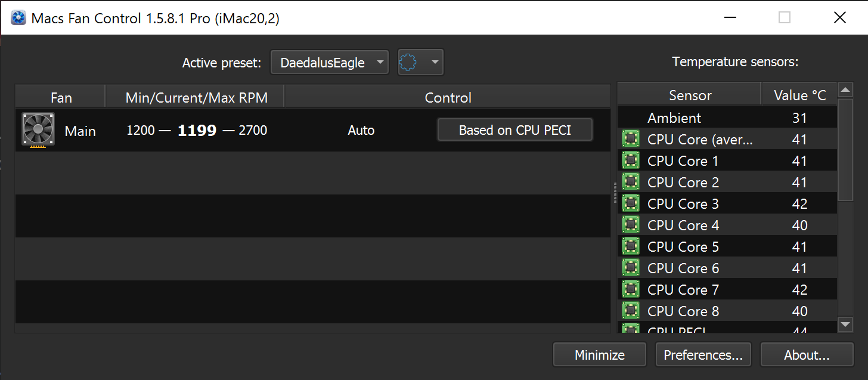Open the dropdown arrow beside the gear icon
The height and width of the screenshot is (380, 868).
[x=433, y=61]
